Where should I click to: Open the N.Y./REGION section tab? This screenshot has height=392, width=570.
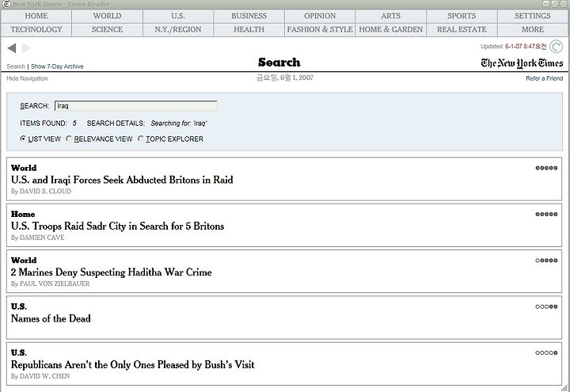[178, 30]
